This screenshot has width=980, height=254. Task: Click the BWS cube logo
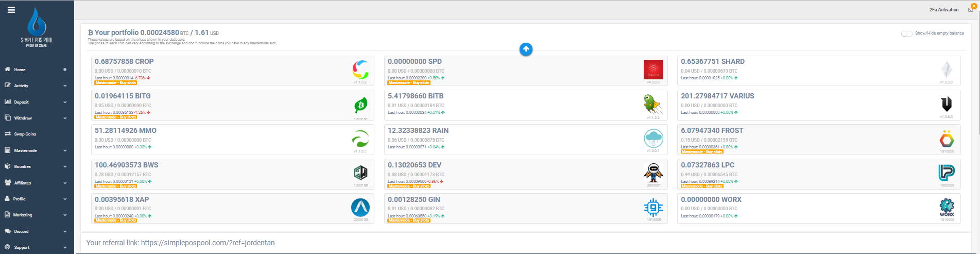click(x=360, y=173)
